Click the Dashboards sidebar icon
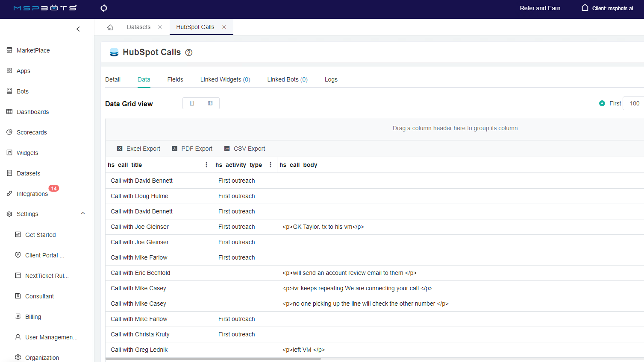 (9, 111)
